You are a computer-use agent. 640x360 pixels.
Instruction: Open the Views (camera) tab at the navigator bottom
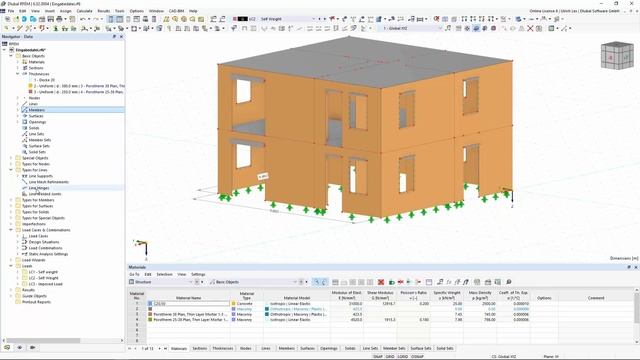pyautogui.click(x=33, y=347)
